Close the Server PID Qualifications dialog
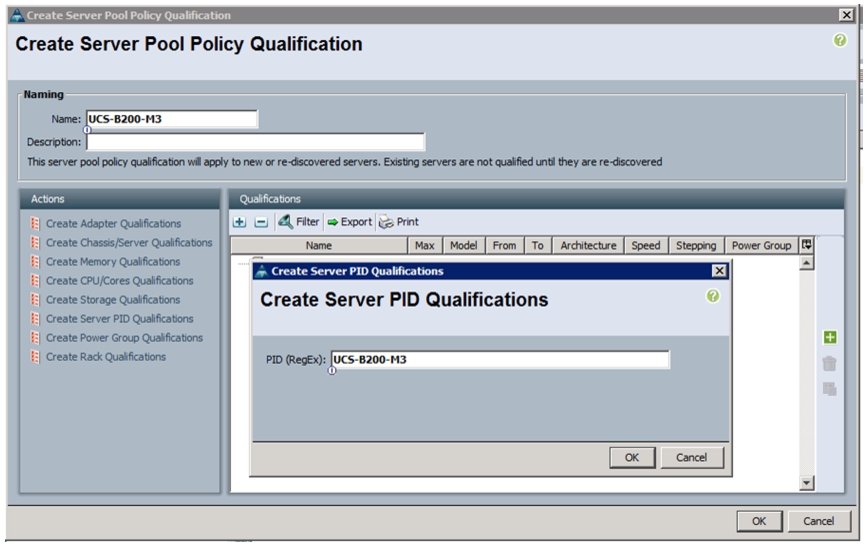Viewport: 867px width, 546px height. [719, 271]
